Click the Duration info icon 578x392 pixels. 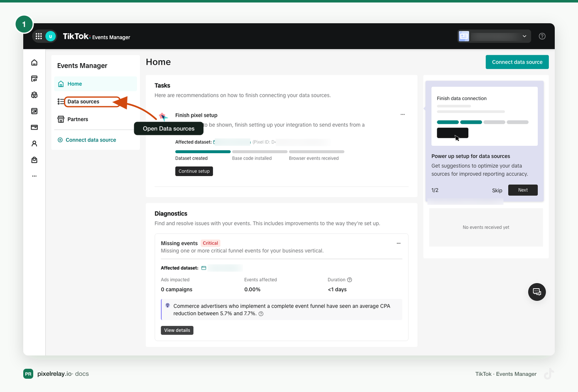pyautogui.click(x=350, y=280)
